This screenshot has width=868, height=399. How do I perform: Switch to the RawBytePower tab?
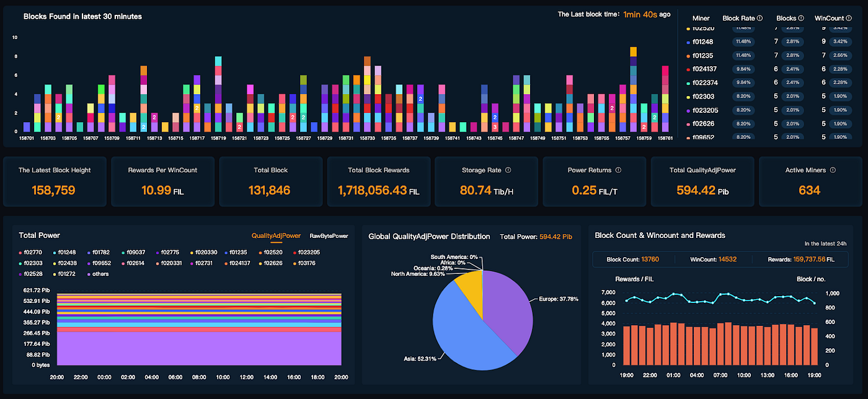coord(329,236)
